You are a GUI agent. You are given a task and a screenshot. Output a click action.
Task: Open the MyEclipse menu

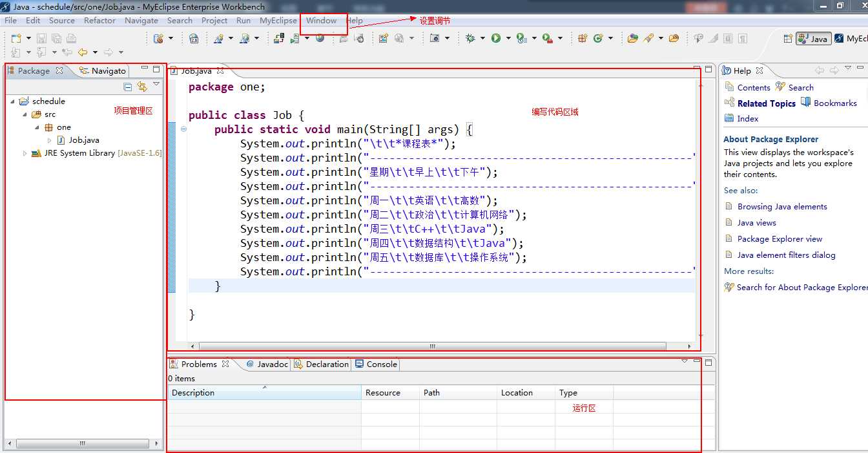(278, 20)
